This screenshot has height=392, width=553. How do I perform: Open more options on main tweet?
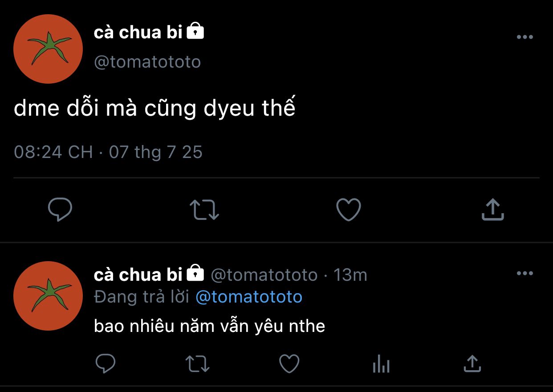[525, 37]
